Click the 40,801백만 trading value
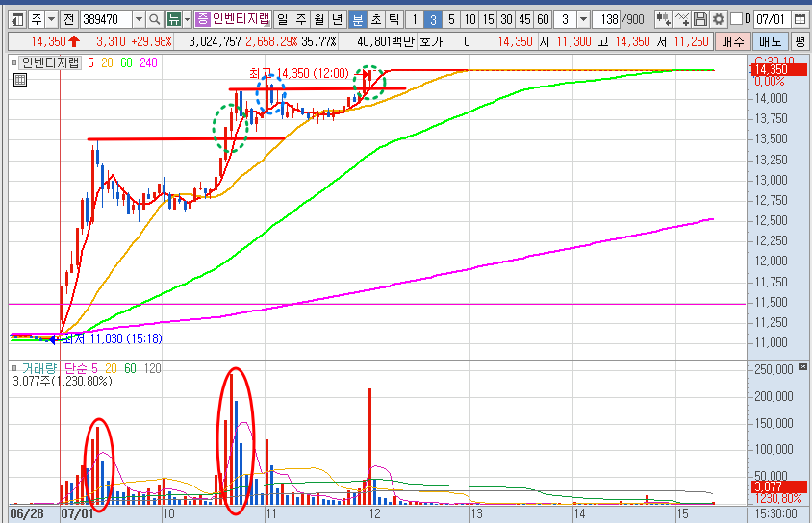This screenshot has width=812, height=523. (x=385, y=41)
